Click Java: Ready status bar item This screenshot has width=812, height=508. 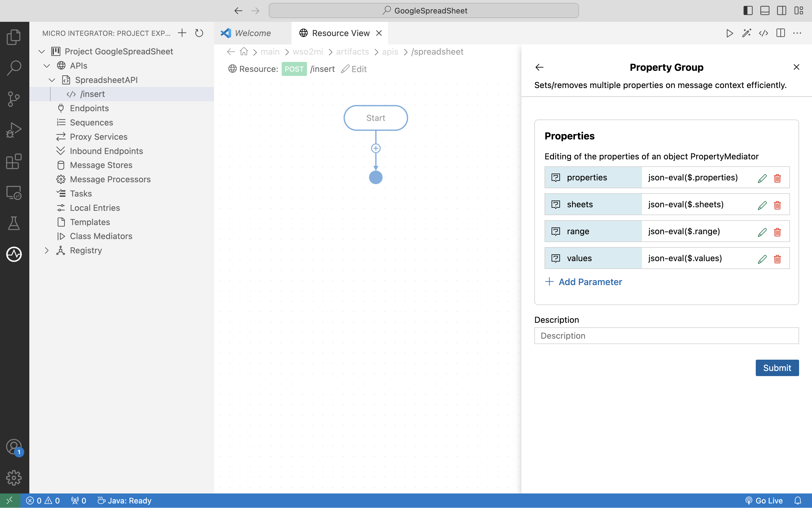[124, 501]
